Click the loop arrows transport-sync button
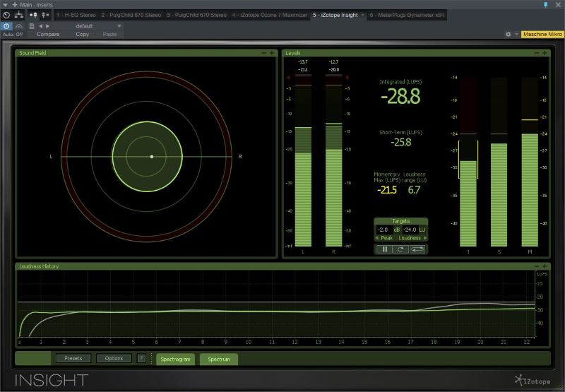 [417, 249]
